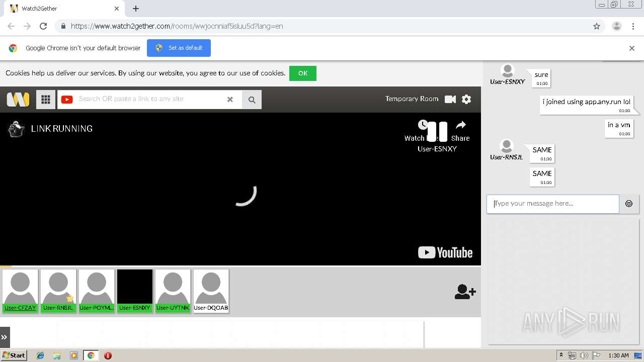
Task: Click the Share arrow on video
Action: pyautogui.click(x=460, y=125)
